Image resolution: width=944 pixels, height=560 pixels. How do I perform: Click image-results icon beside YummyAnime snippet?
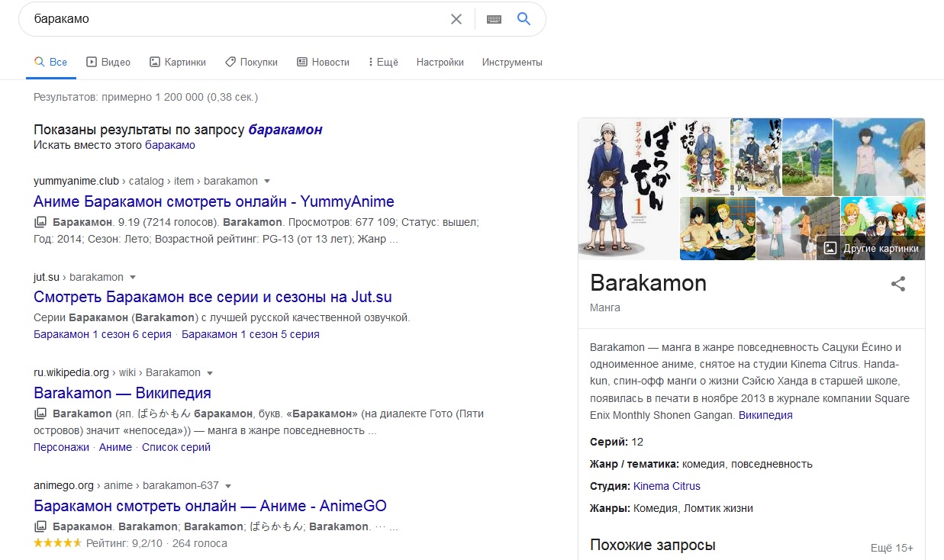point(40,222)
